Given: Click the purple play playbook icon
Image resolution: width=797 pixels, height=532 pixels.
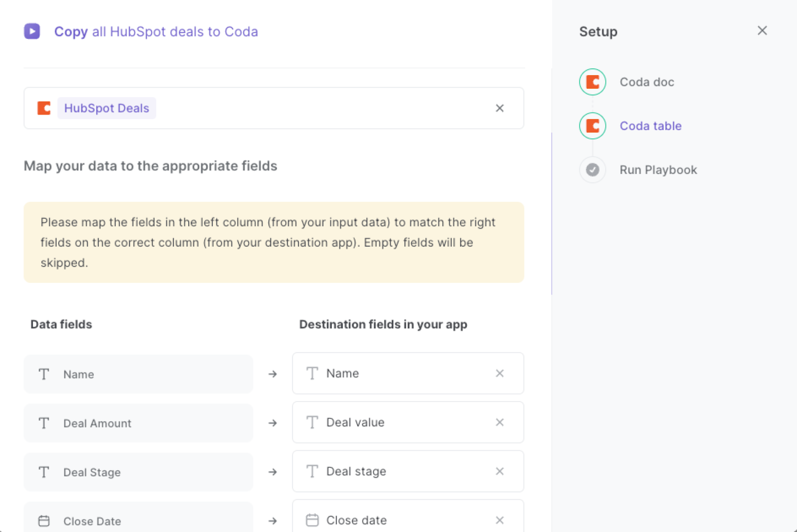Looking at the screenshot, I should coord(32,31).
